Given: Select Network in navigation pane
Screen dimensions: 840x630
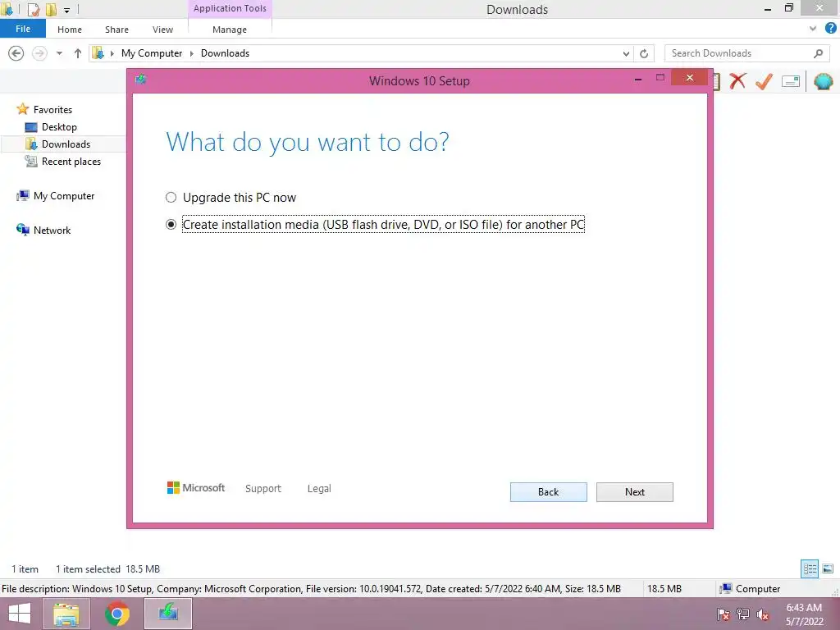Looking at the screenshot, I should (43, 230).
